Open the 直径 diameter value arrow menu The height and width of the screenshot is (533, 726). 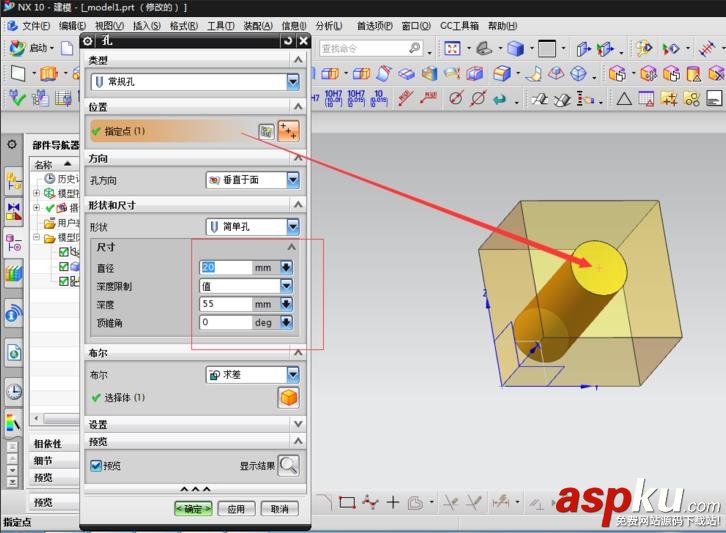point(286,267)
